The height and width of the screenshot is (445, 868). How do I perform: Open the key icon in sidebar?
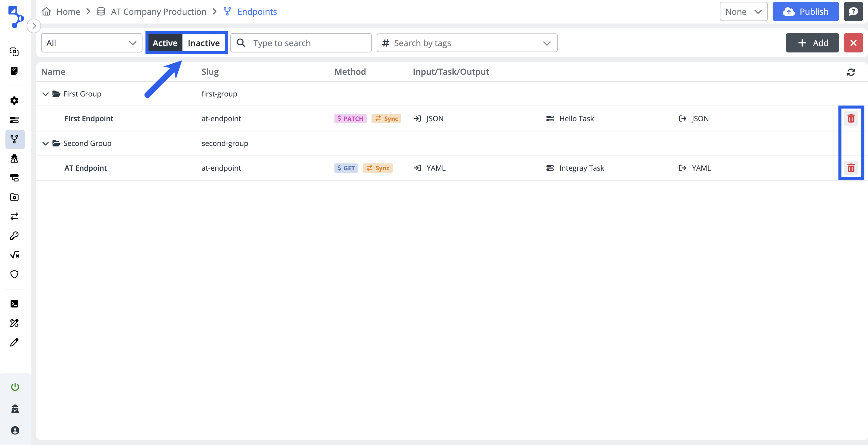14,236
